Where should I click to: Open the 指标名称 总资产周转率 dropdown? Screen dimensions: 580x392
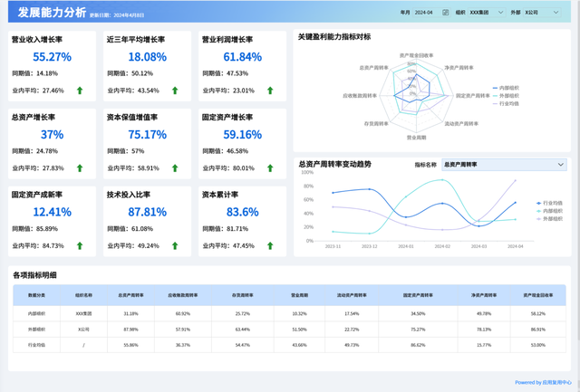[504, 165]
